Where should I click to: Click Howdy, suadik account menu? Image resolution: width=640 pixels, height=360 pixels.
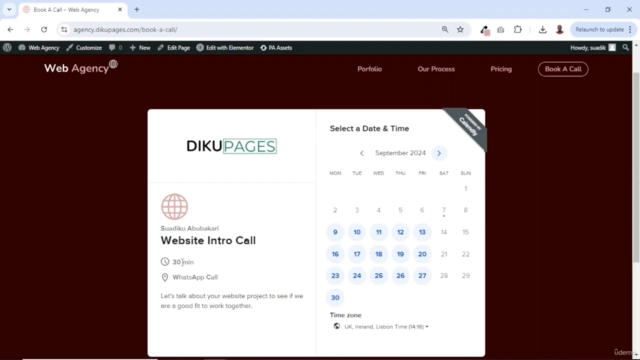593,48
